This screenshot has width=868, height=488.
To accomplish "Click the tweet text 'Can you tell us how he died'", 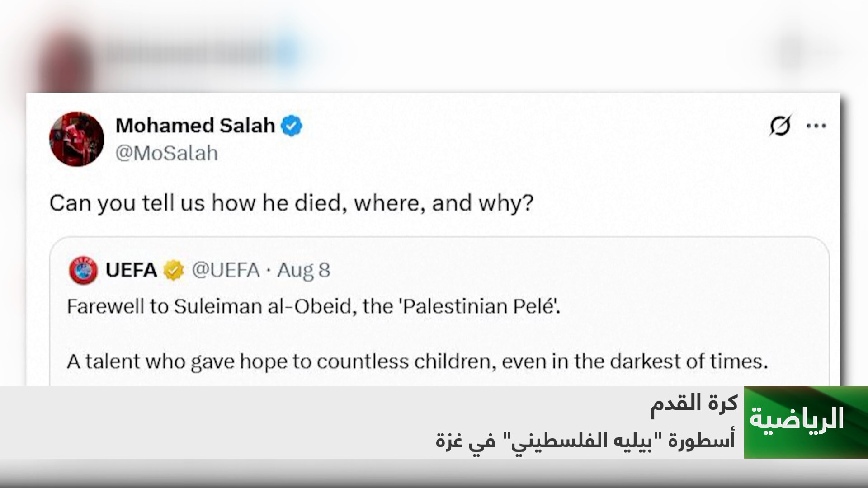I will (x=291, y=203).
